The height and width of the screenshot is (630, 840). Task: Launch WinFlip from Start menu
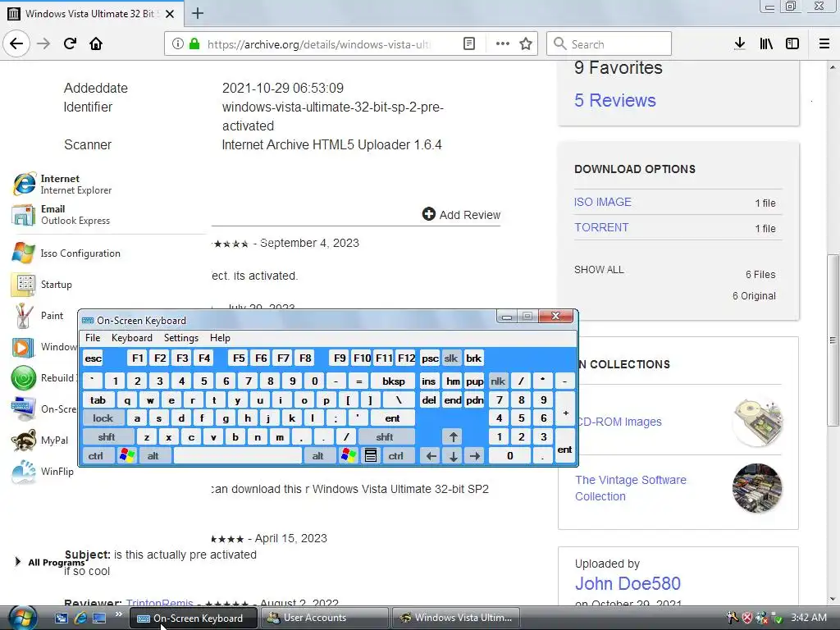(43, 472)
